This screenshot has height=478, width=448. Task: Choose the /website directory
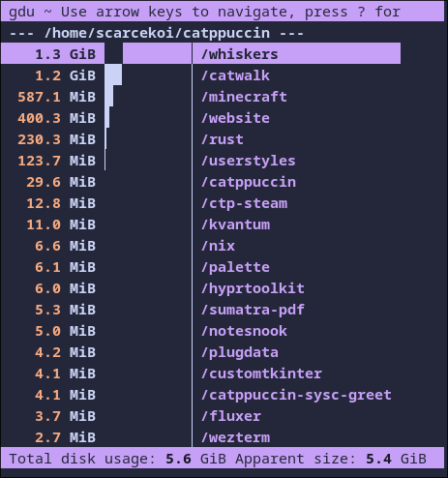[235, 118]
